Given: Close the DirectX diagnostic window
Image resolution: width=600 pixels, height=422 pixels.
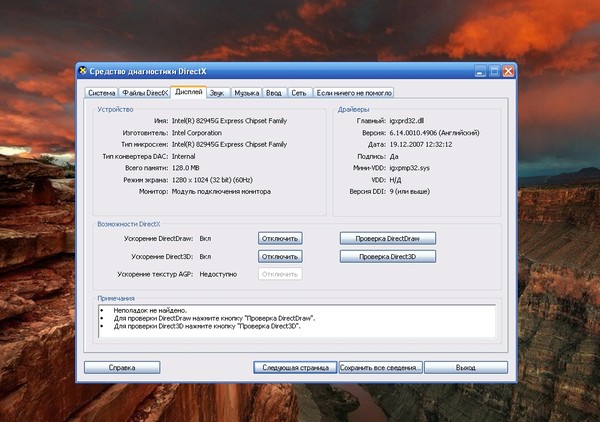Looking at the screenshot, I should (x=509, y=72).
